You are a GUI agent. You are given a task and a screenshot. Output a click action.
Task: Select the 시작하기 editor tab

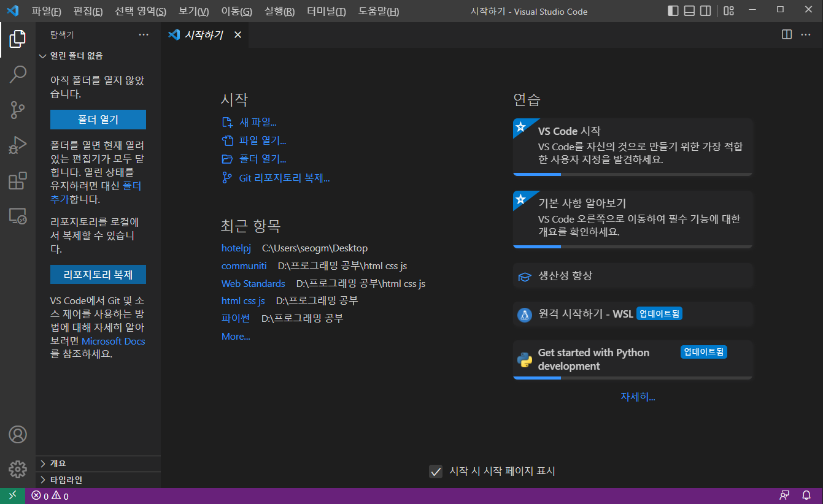pyautogui.click(x=205, y=35)
